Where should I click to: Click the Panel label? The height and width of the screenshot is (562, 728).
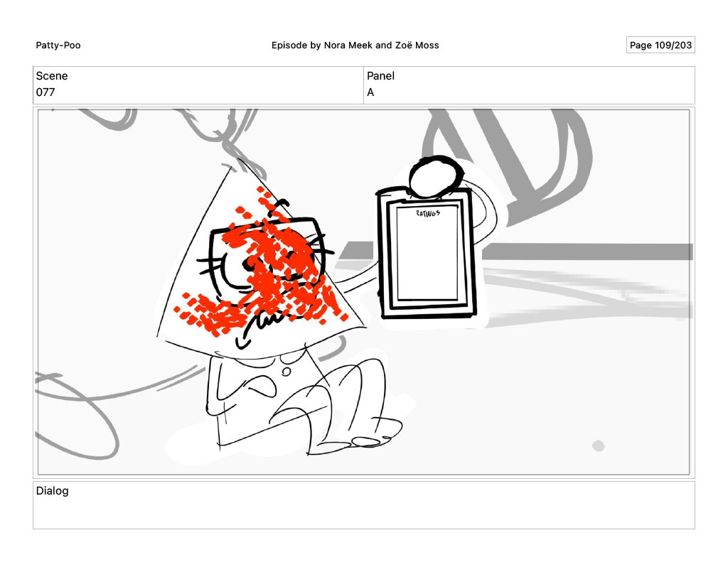tap(380, 76)
